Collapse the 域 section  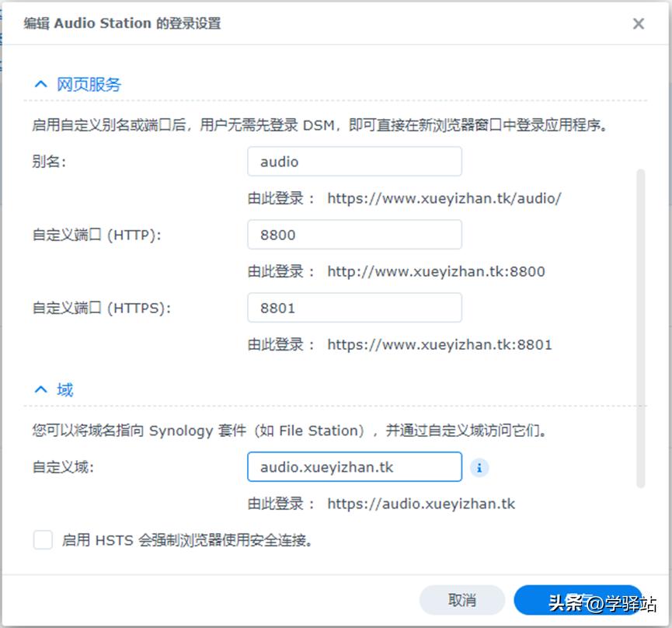(40, 389)
